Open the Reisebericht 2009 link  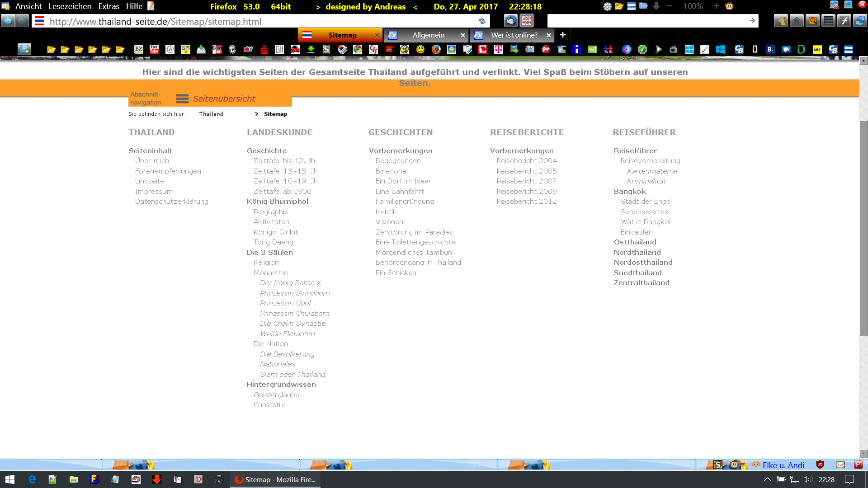pyautogui.click(x=526, y=191)
